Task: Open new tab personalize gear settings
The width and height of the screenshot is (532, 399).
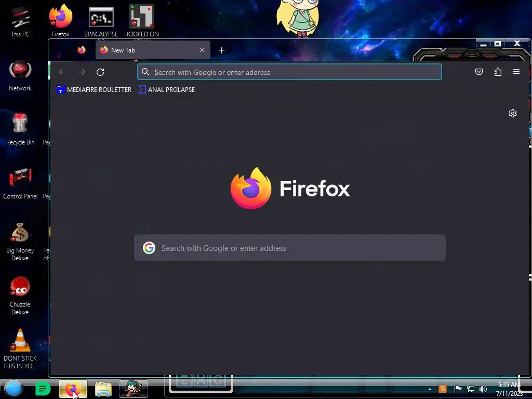Action: tap(513, 113)
